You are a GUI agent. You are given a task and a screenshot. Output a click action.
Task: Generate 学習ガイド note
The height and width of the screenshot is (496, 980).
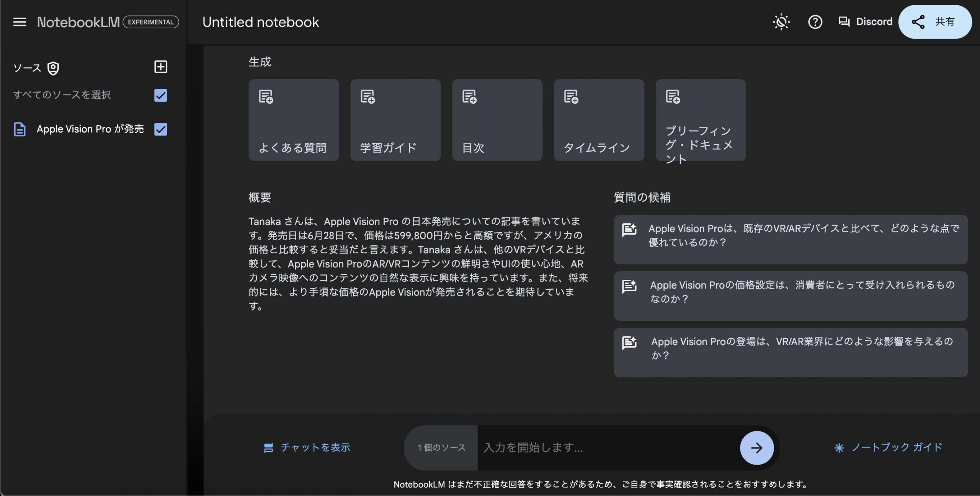point(395,120)
